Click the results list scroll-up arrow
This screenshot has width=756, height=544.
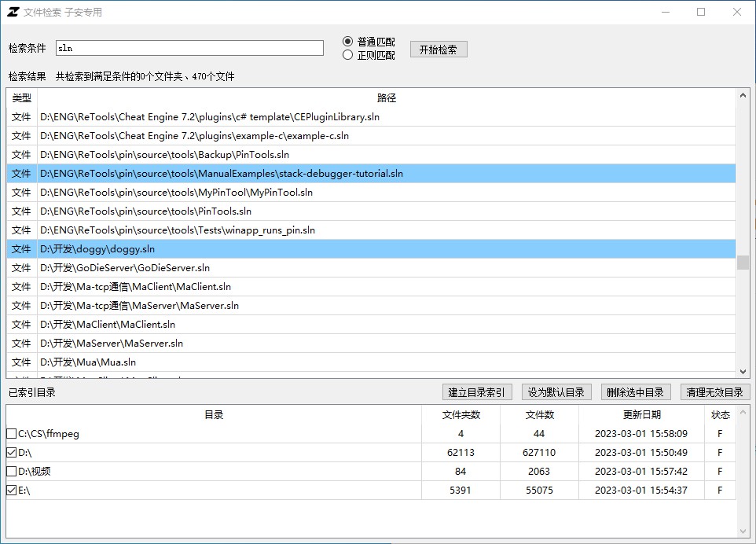743,96
